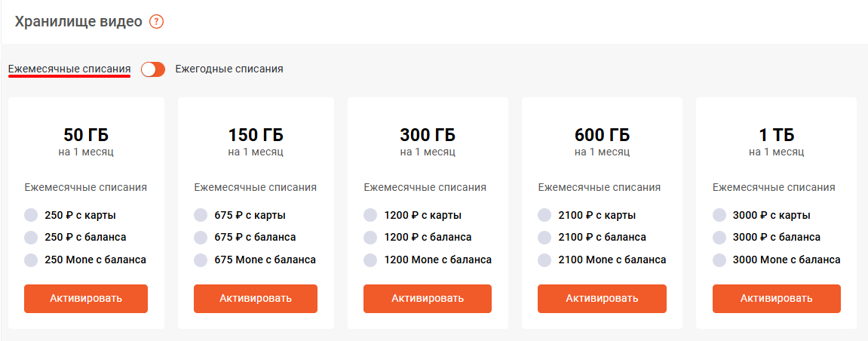Choose 250 Mone с баланса option
868x341 pixels.
[x=31, y=260]
